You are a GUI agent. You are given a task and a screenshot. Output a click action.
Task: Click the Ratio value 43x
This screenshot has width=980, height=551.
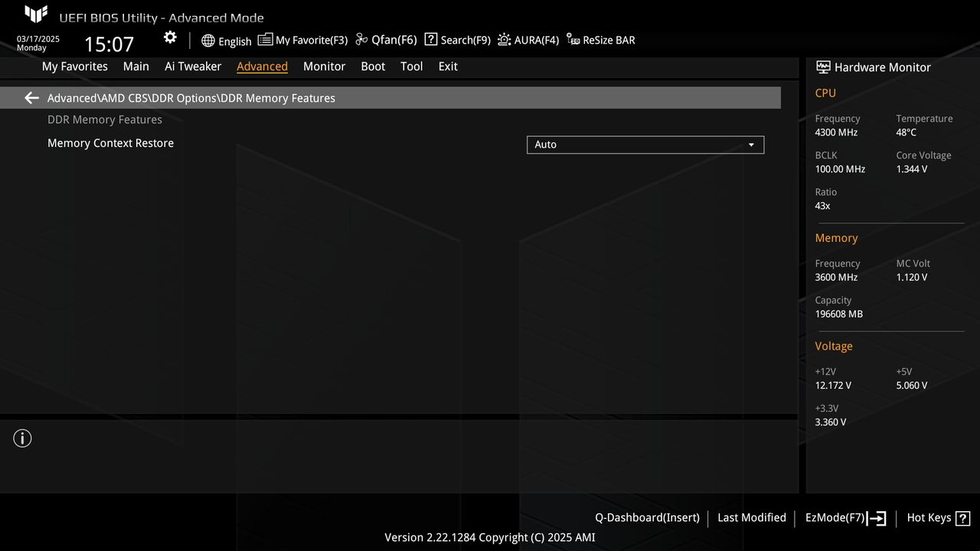[822, 206]
